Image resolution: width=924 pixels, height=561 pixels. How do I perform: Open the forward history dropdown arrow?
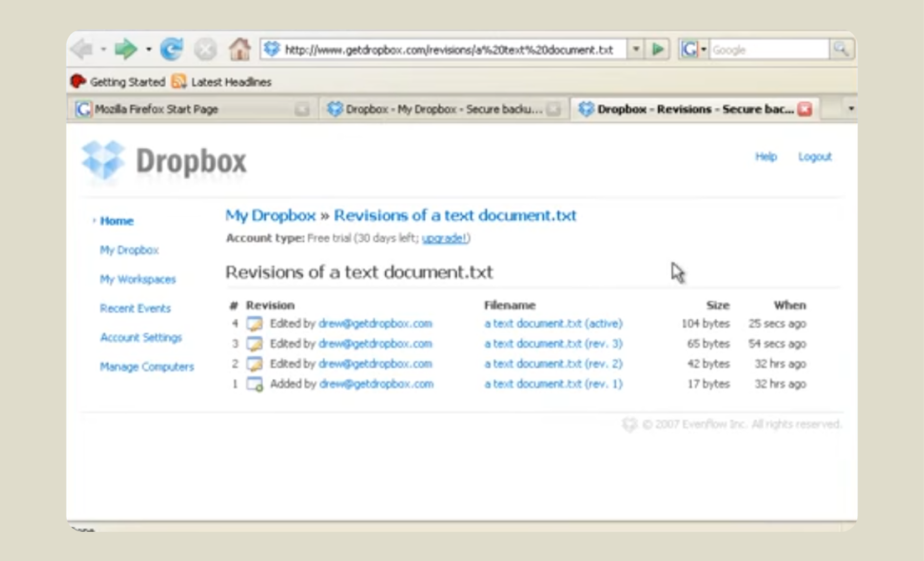coord(149,49)
